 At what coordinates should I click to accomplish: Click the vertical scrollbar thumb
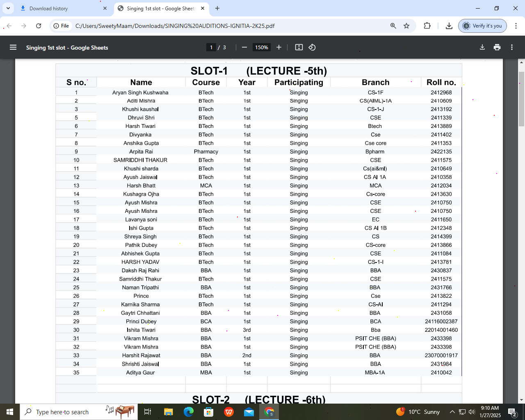[x=521, y=98]
